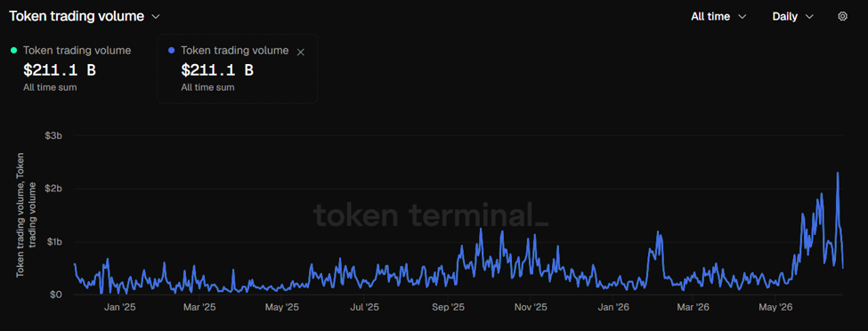Click the $1b y-axis label

point(53,242)
